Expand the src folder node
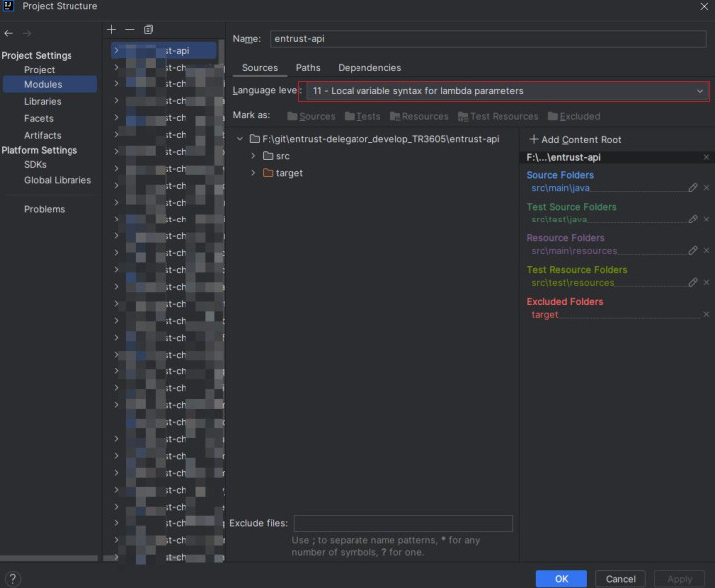Image resolution: width=715 pixels, height=588 pixels. click(253, 156)
